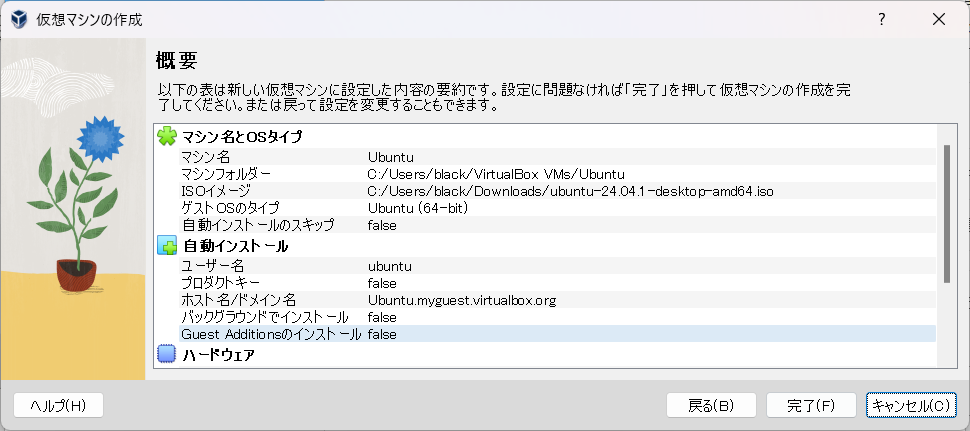The height and width of the screenshot is (431, 970).
Task: Select the マシン名とOSタイプ section header
Action: tap(242, 136)
